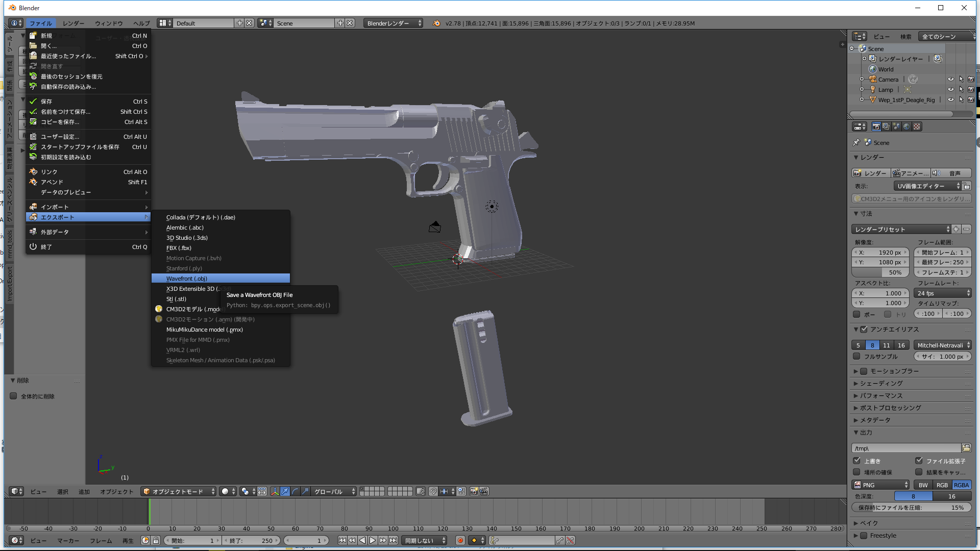
Task: Toggle Lamp renderability camera icon in outliner
Action: point(971,90)
